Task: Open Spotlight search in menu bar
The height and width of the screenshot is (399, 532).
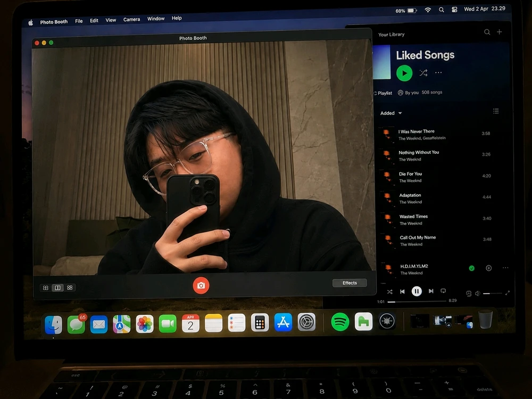Action: [x=441, y=10]
